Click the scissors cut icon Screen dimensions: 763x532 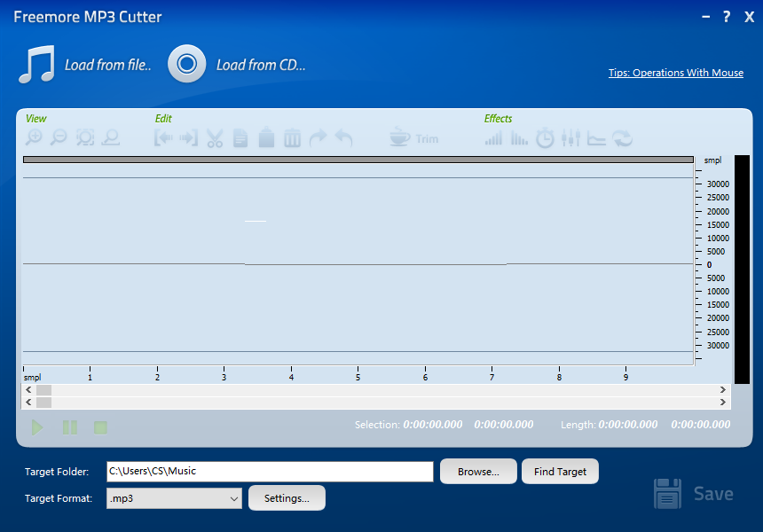pos(215,138)
